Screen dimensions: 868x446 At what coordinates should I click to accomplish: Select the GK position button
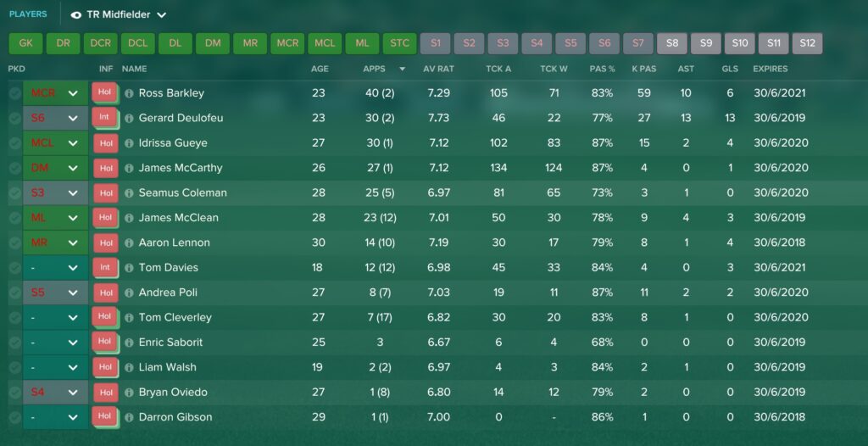tap(25, 43)
